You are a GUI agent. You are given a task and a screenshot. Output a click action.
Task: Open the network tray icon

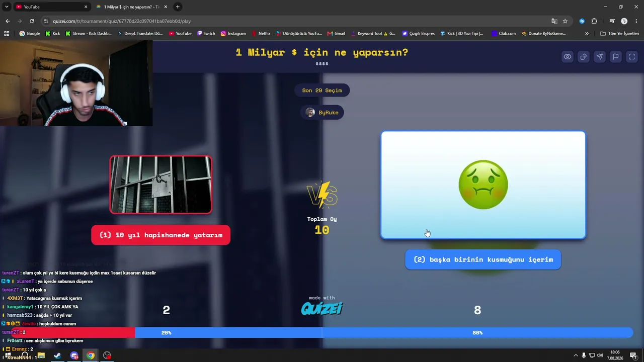[592, 355]
